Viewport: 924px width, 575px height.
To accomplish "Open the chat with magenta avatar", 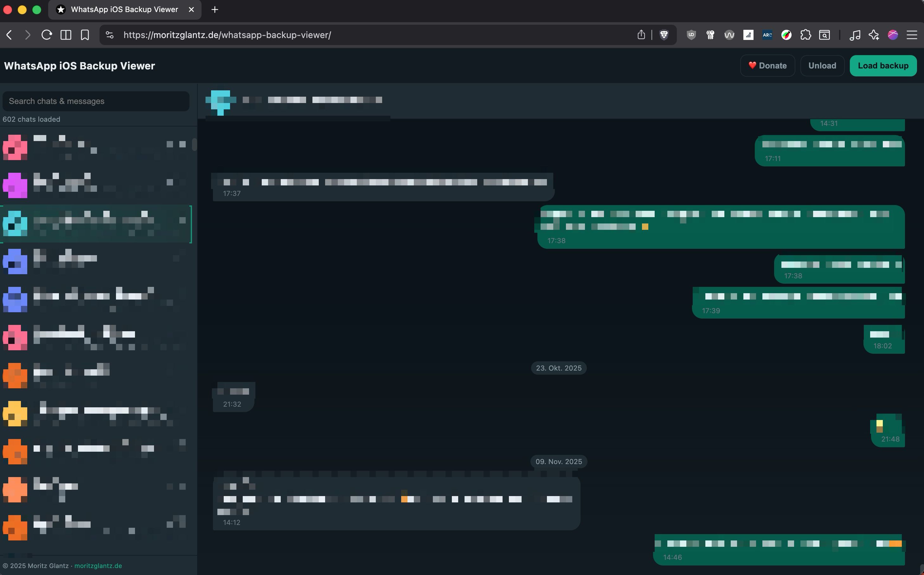I will point(96,185).
